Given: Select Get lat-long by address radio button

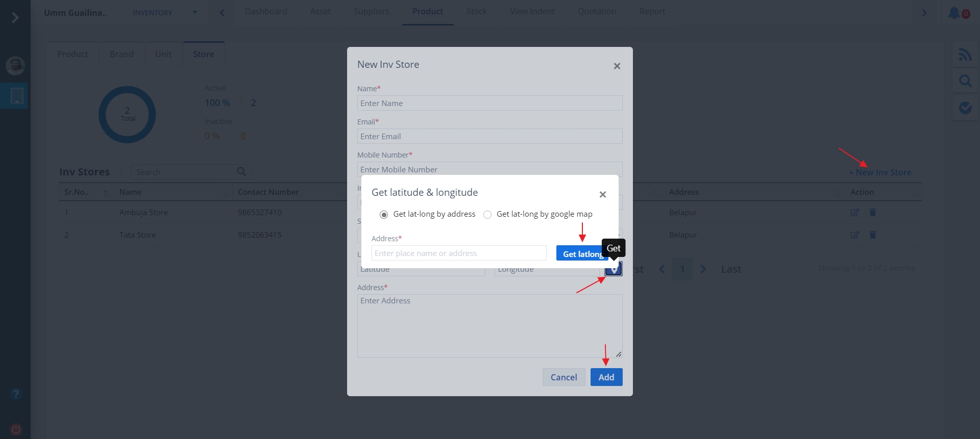Looking at the screenshot, I should tap(384, 215).
